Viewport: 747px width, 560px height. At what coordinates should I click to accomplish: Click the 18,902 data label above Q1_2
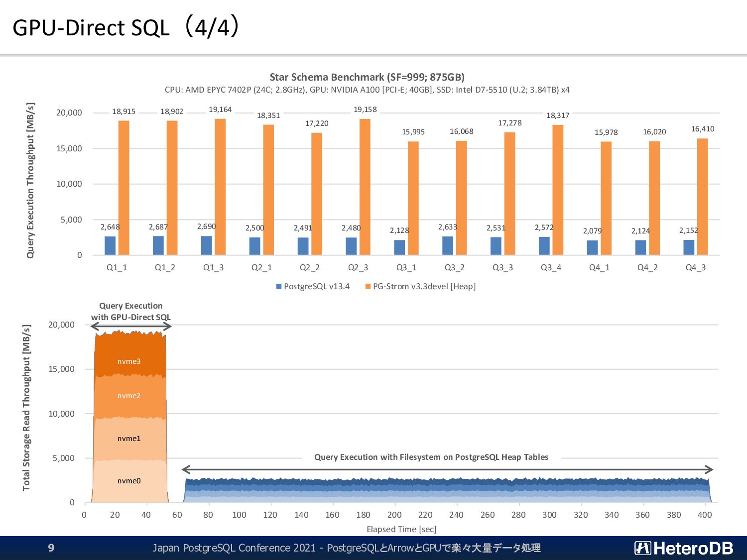[x=172, y=112]
